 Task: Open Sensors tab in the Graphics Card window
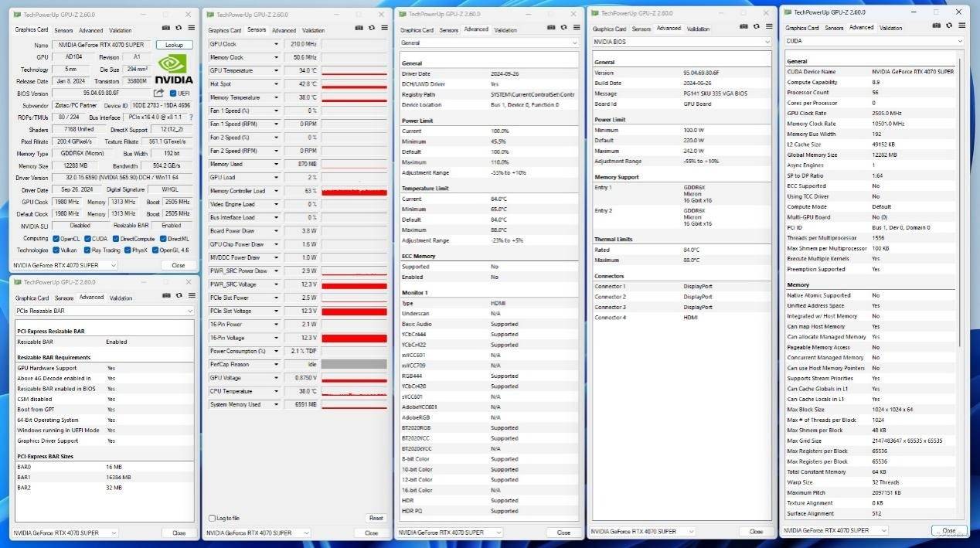[x=64, y=29]
